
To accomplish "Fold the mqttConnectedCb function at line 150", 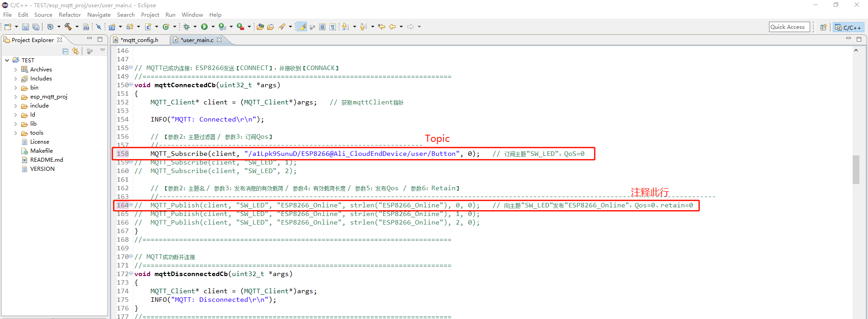I will (131, 84).
